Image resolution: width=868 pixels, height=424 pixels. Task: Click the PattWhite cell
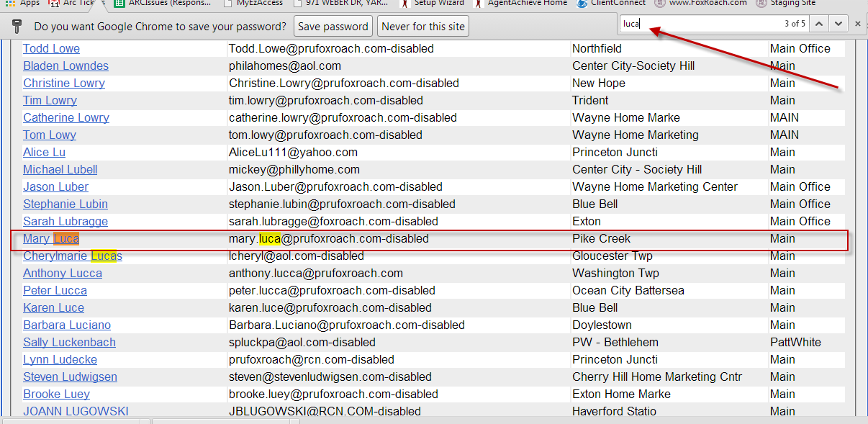coord(795,342)
